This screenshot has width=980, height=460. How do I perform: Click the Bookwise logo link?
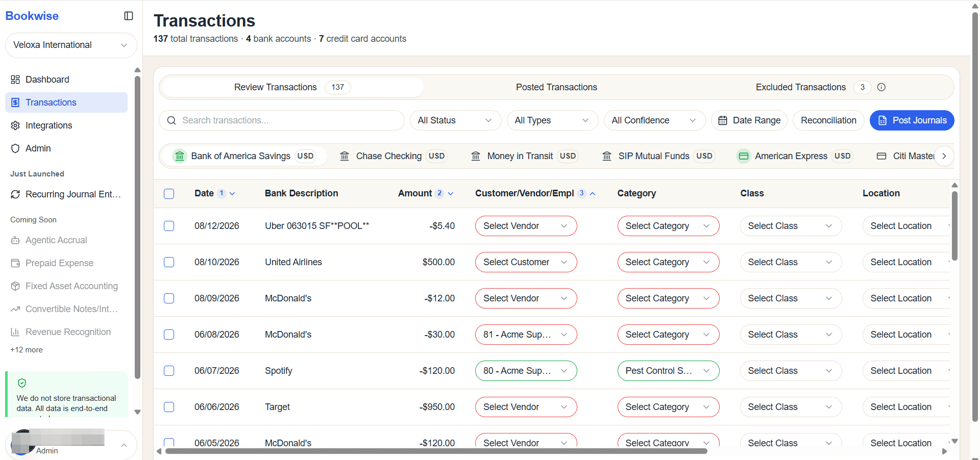coord(32,16)
